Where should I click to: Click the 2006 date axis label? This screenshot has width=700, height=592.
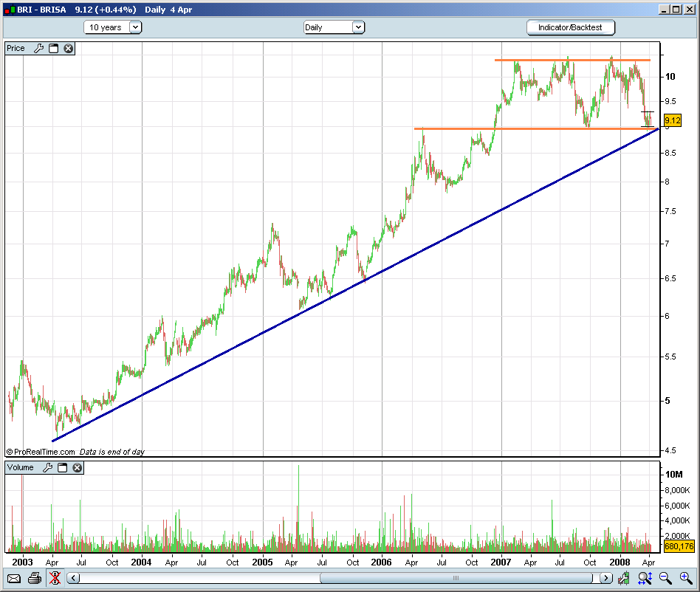click(381, 562)
